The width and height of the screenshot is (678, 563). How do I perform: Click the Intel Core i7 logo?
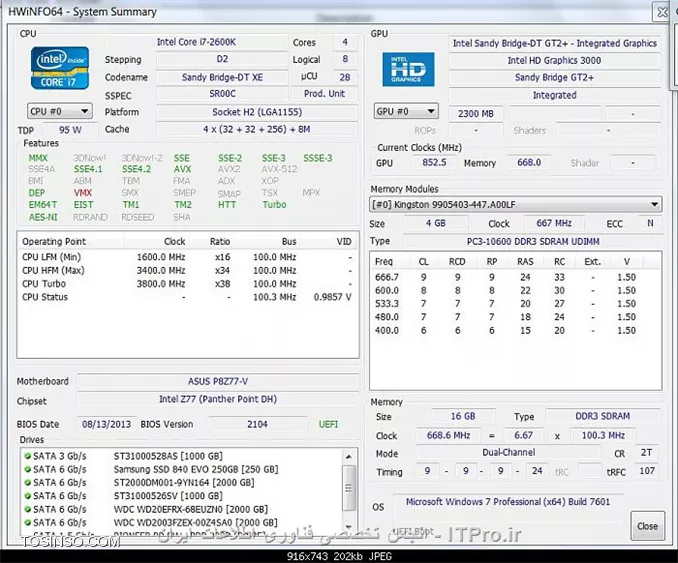point(60,68)
